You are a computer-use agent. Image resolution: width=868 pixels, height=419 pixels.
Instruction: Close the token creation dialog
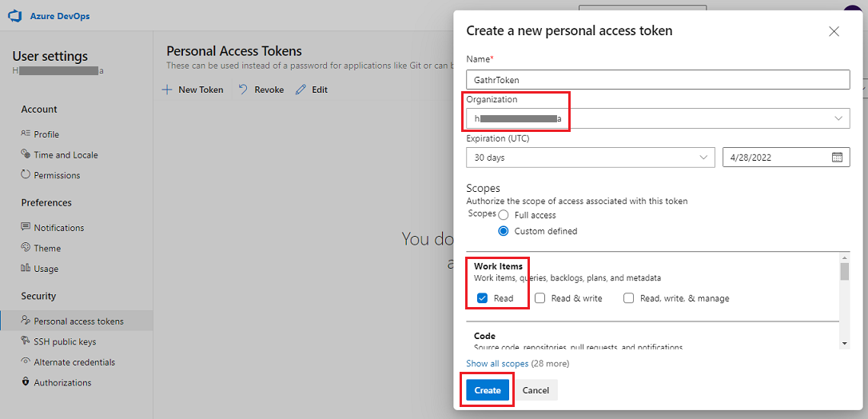(834, 31)
